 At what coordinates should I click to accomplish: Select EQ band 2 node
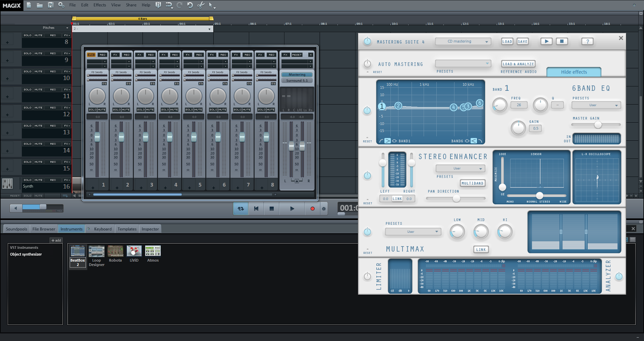click(398, 105)
